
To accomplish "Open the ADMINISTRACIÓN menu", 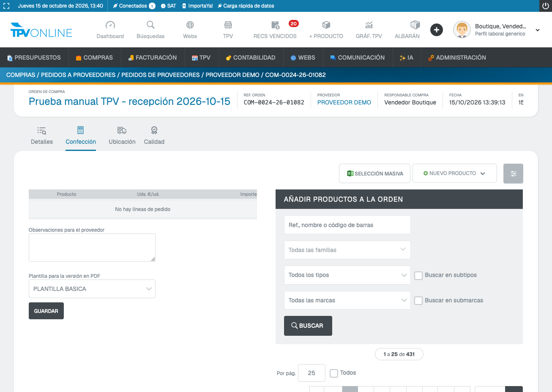I will pyautogui.click(x=457, y=58).
